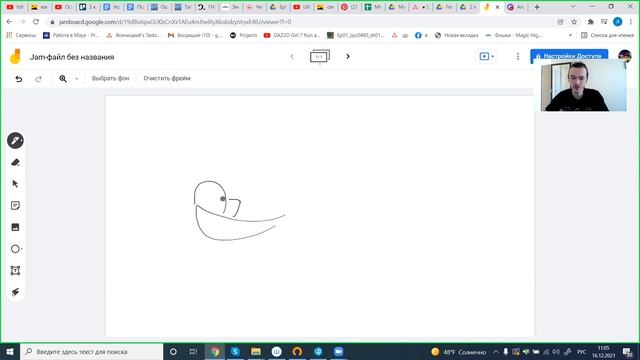The width and height of the screenshot is (640, 360).
Task: Click the title 'Jam-файл без названия'
Action: [x=72, y=57]
